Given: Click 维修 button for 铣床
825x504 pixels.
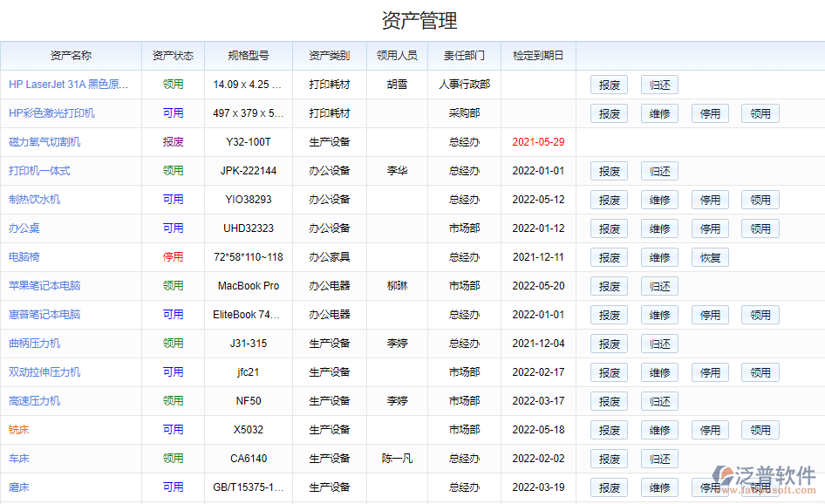Looking at the screenshot, I should 659,430.
